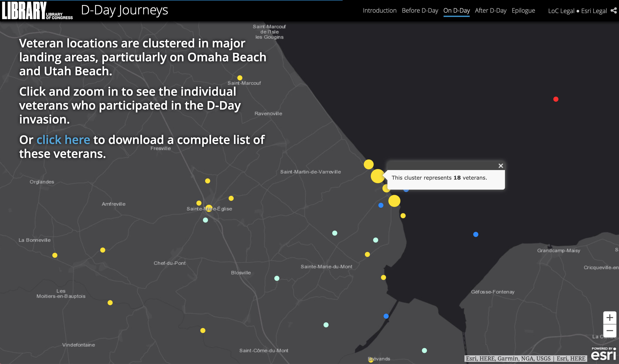Click the yellow marker near Vindefontaine

tap(202, 330)
